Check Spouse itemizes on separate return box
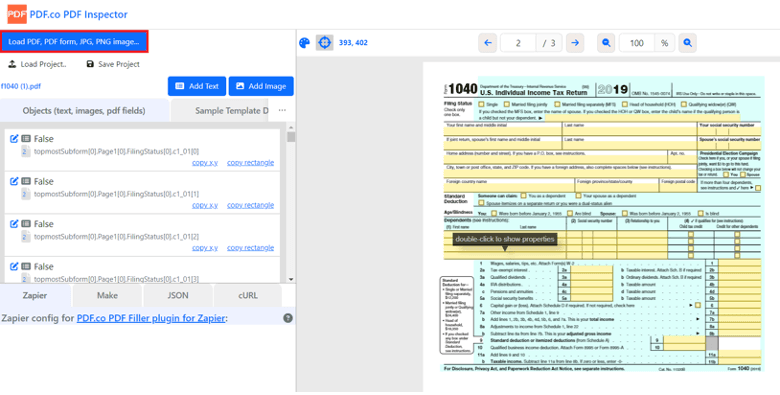 tap(481, 203)
